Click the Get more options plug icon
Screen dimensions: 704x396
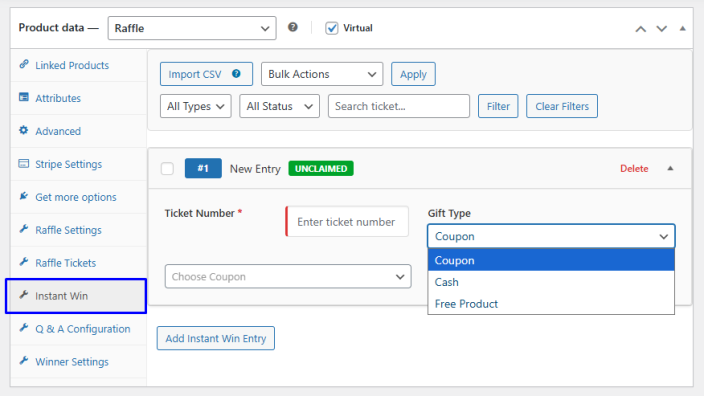pyautogui.click(x=24, y=196)
